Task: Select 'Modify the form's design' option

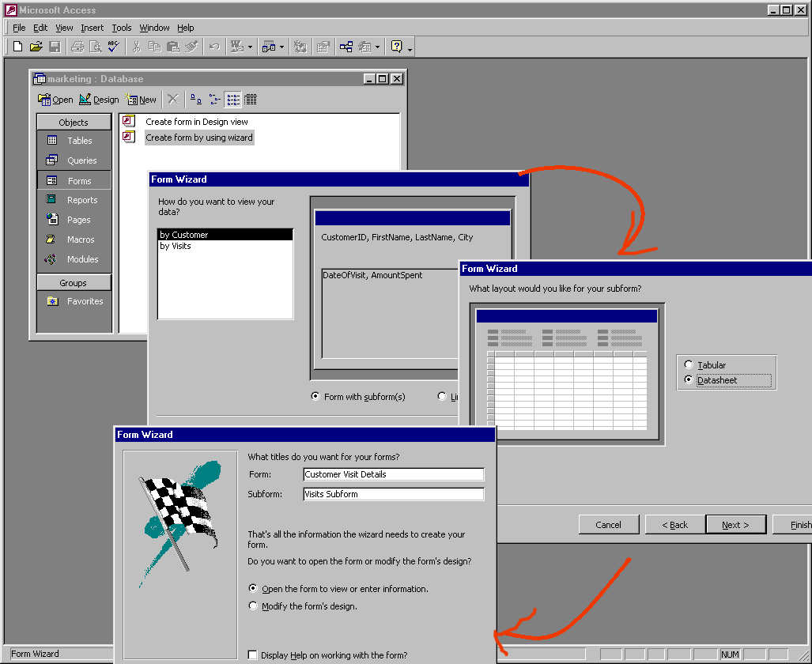Action: point(253,606)
